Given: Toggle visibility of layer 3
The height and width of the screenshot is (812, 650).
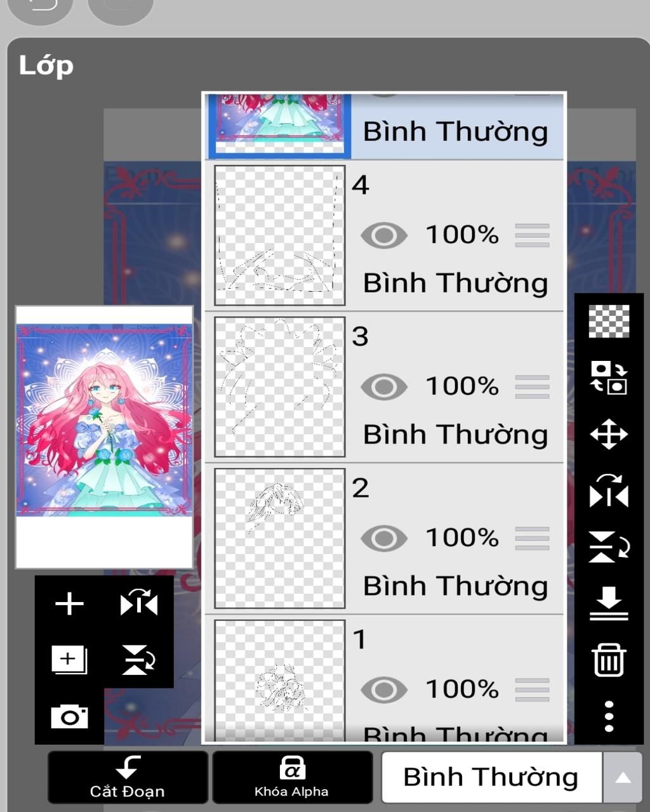Looking at the screenshot, I should pyautogui.click(x=384, y=387).
